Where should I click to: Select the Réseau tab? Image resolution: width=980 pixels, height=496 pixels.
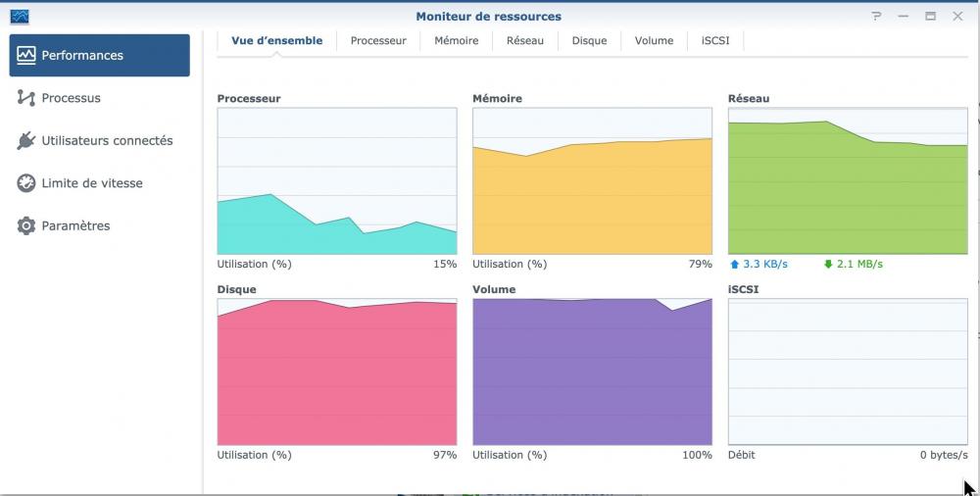point(525,41)
